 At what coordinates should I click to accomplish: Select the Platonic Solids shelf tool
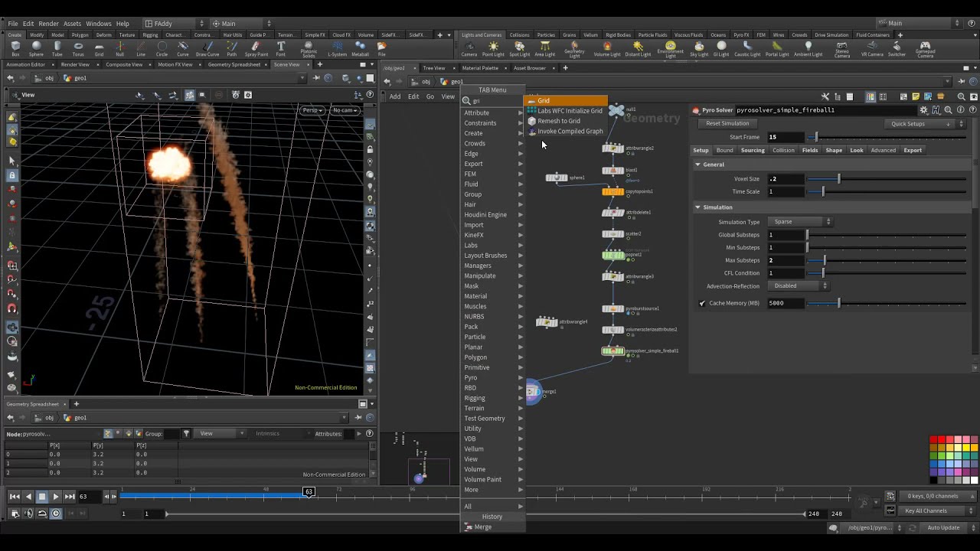click(x=309, y=50)
